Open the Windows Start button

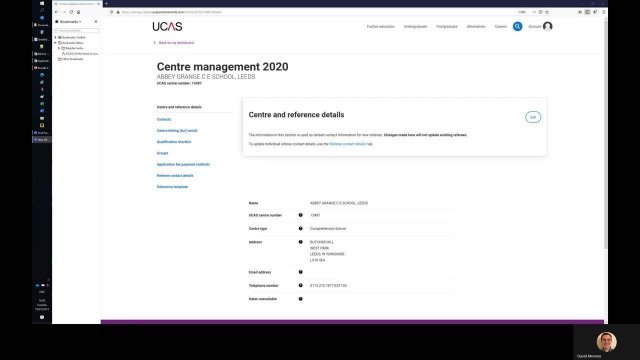[x=42, y=3]
